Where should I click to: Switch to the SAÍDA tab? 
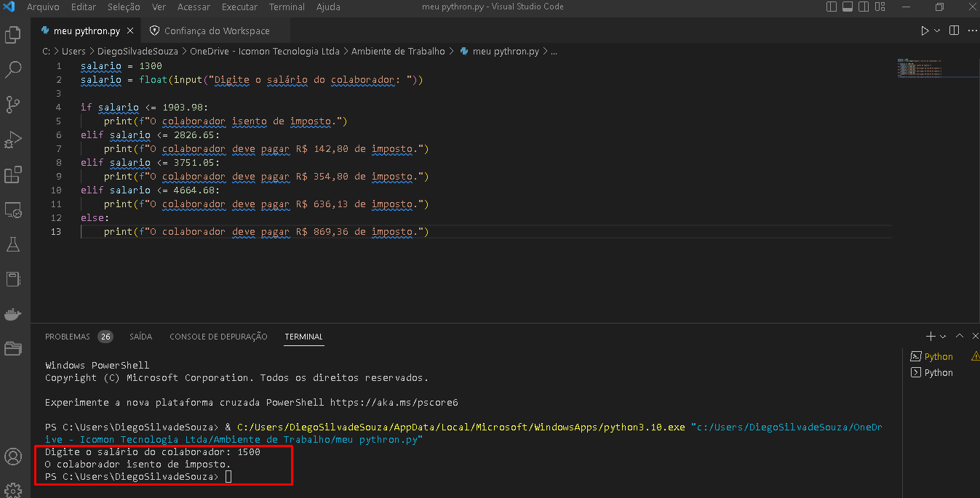(140, 337)
